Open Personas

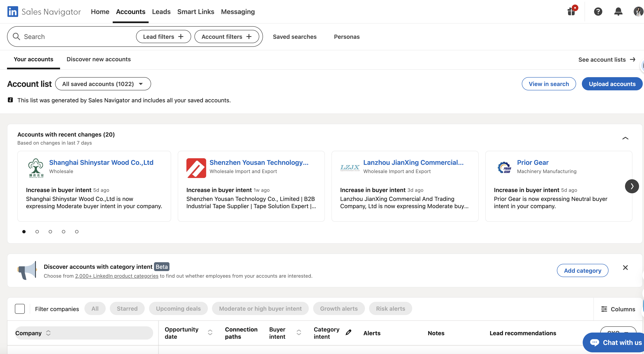coord(347,37)
